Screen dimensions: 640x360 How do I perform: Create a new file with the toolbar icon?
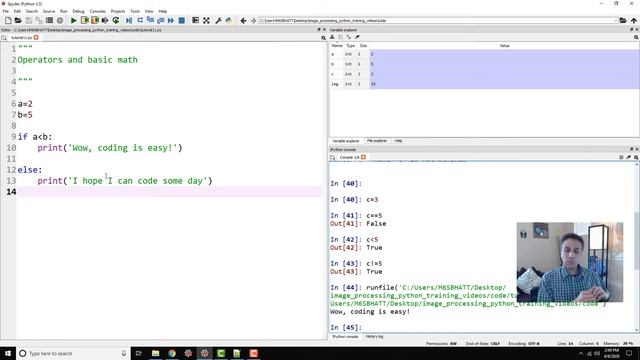pyautogui.click(x=8, y=20)
